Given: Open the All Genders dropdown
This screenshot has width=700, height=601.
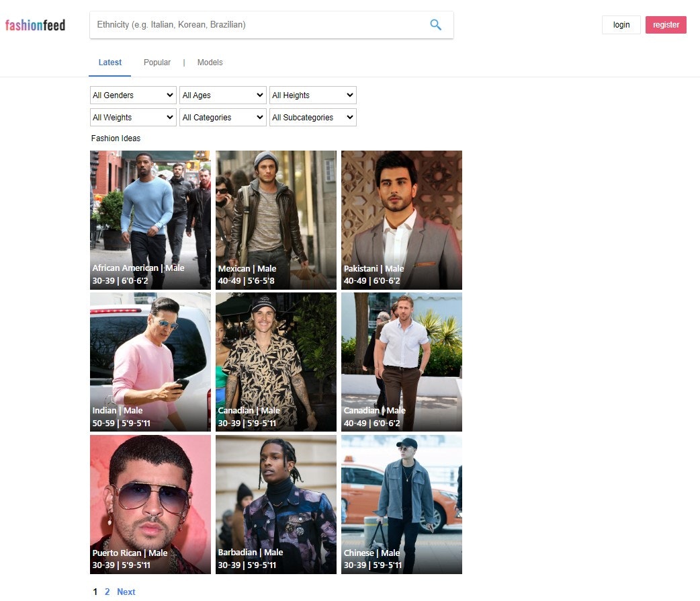Looking at the screenshot, I should 132,95.
